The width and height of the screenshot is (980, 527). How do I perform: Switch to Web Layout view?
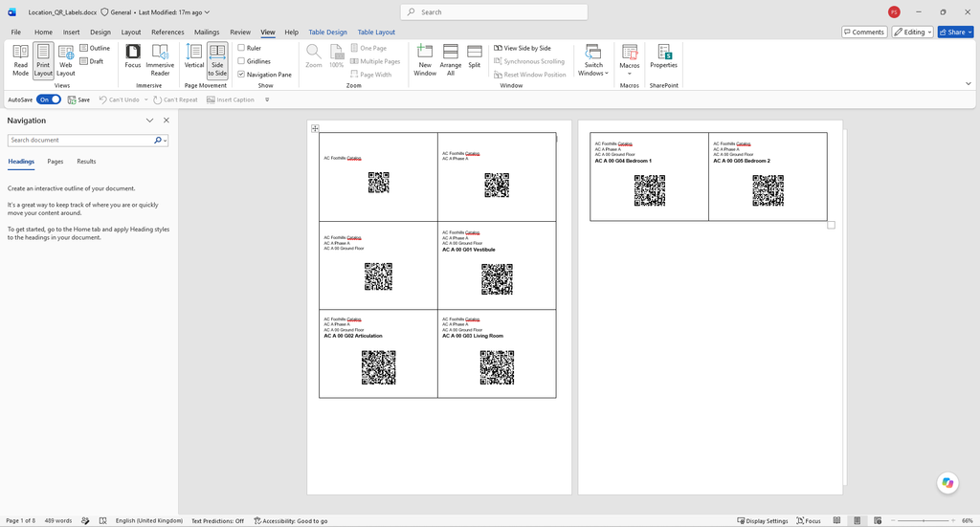pyautogui.click(x=66, y=60)
